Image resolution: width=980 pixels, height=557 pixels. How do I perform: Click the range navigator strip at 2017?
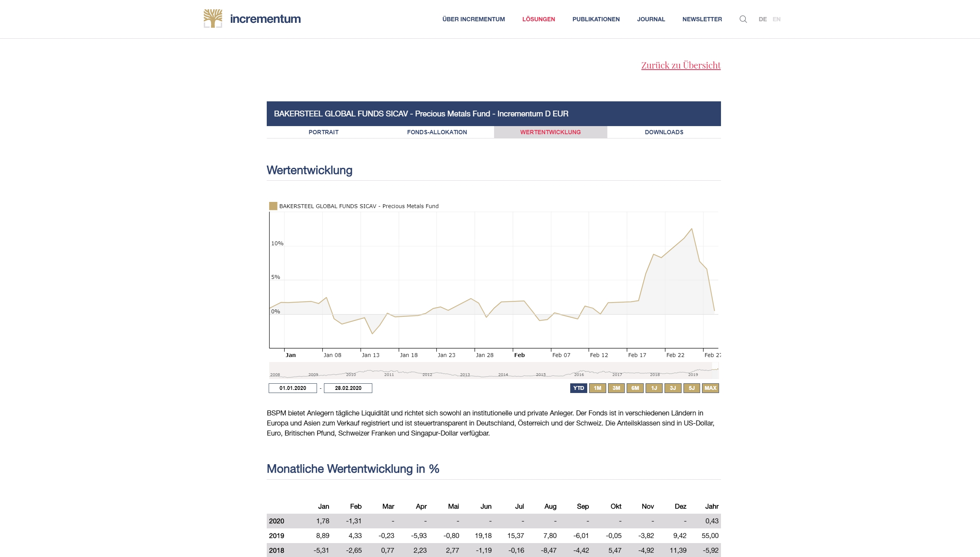[617, 374]
